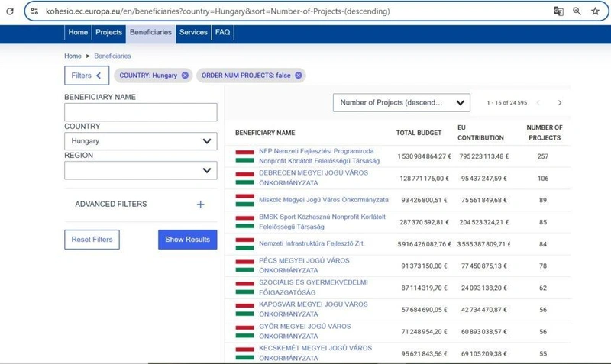Click Hungarian flag beside PÉCS row
This screenshot has width=611, height=364.
pos(244,266)
